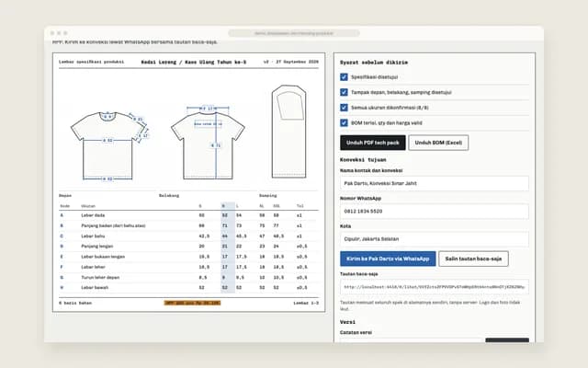Click M value 9 in Turun leher depan row

pos(224,278)
